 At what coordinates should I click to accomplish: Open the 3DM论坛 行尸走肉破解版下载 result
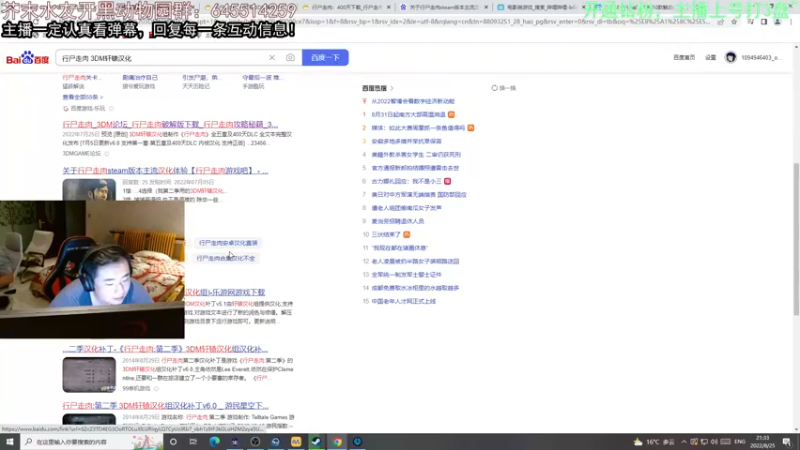coord(170,124)
